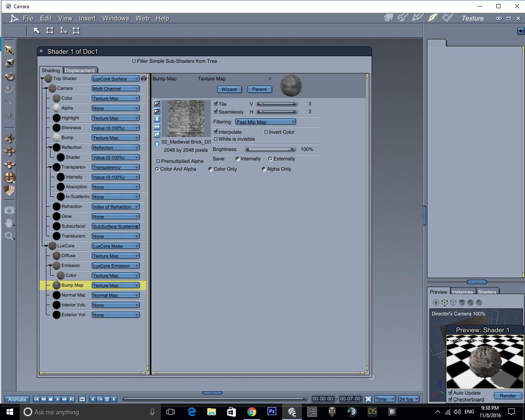Rotate the texture with the curved arrow icon
This screenshot has height=420, width=525.
[157, 135]
